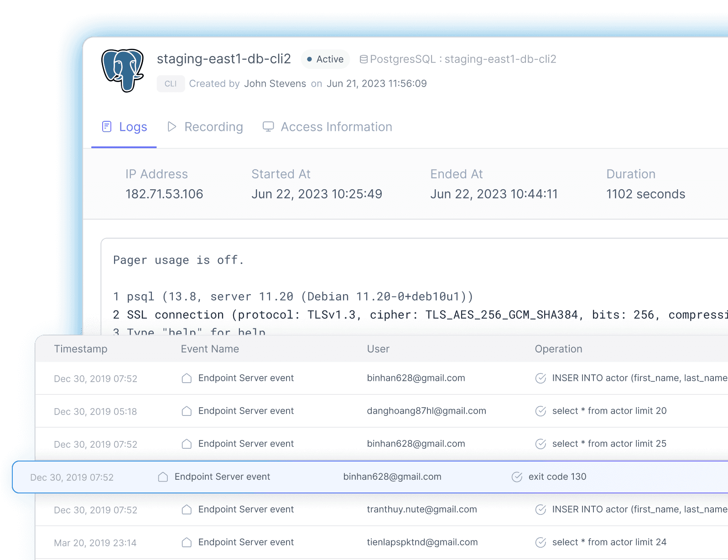Image resolution: width=728 pixels, height=560 pixels.
Task: Click the log line 'Pager usage is off.'
Action: point(178,260)
